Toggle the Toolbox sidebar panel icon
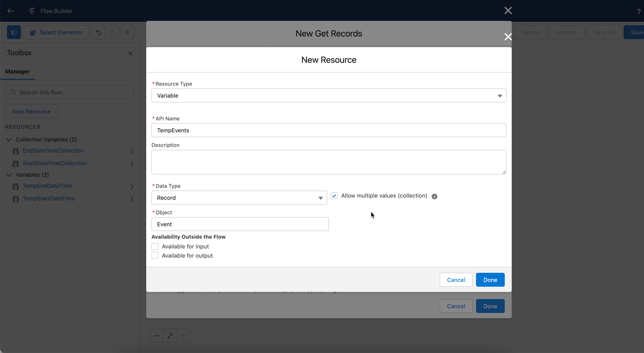The image size is (644, 353). (x=14, y=32)
